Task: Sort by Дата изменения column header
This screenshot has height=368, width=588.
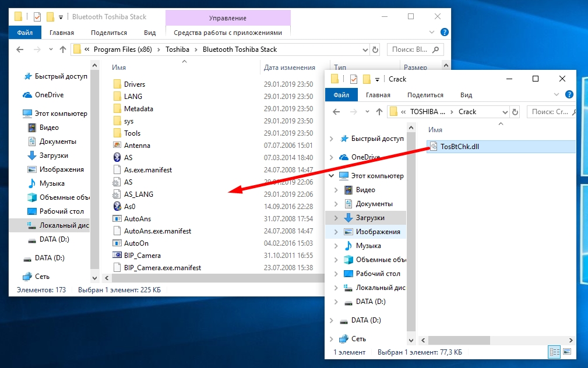Action: (289, 68)
